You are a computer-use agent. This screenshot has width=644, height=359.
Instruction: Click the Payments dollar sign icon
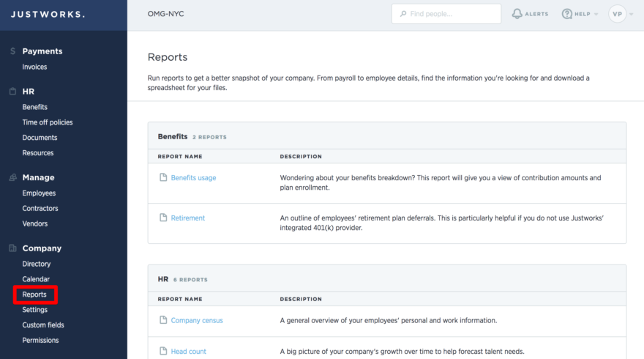(12, 51)
